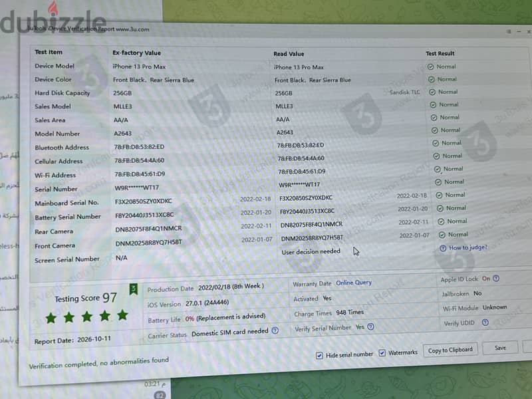This screenshot has width=532, height=399.
Task: Open the help icon next to Verify UDID
Action: [485, 323]
